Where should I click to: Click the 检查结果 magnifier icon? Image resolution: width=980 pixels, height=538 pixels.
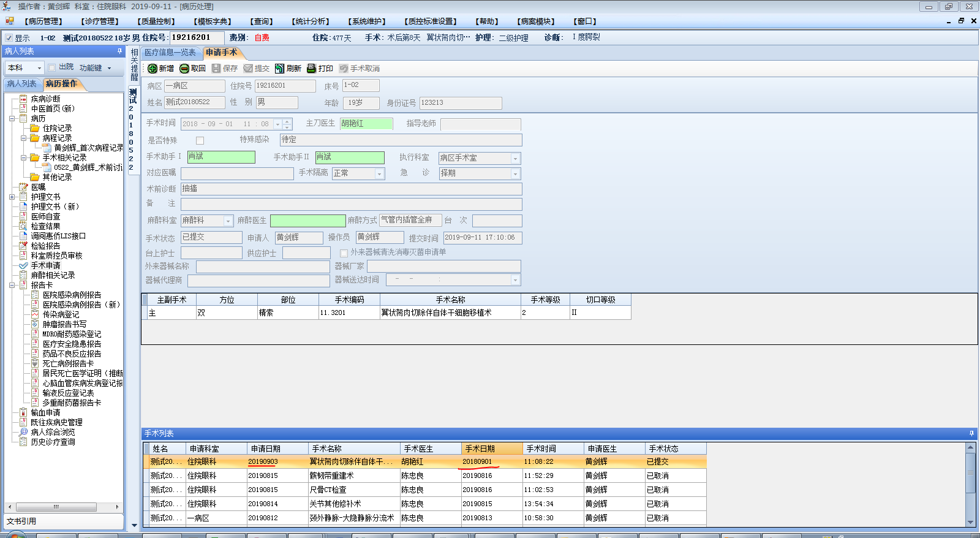(23, 226)
